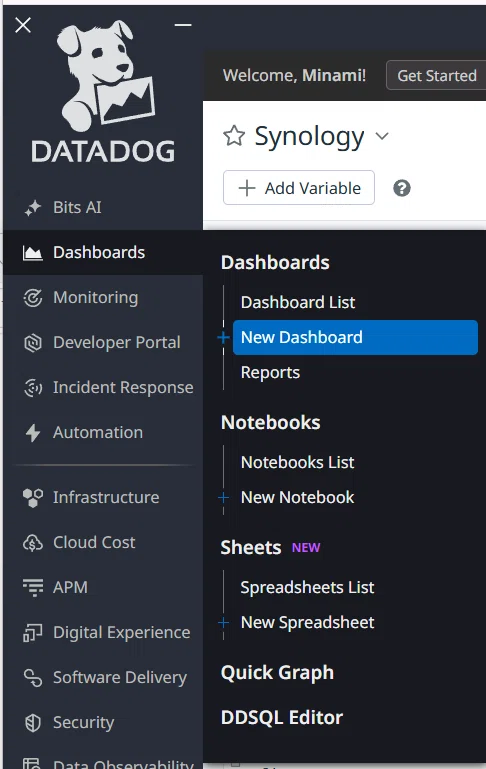The width and height of the screenshot is (486, 769).
Task: Click the Security shield icon
Action: (x=33, y=723)
